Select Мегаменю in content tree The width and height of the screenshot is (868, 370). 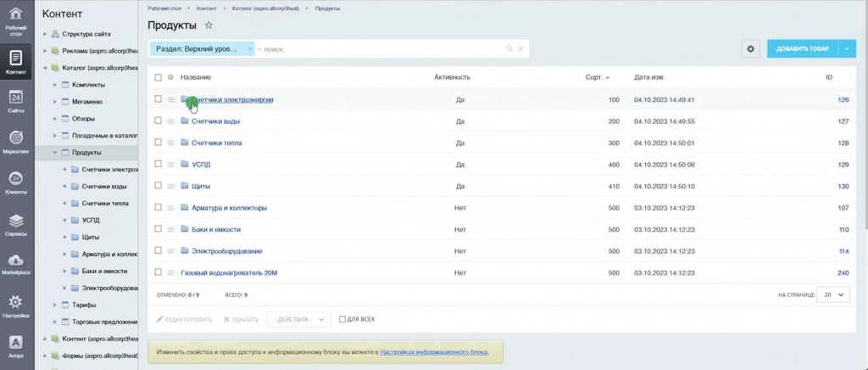(x=87, y=102)
